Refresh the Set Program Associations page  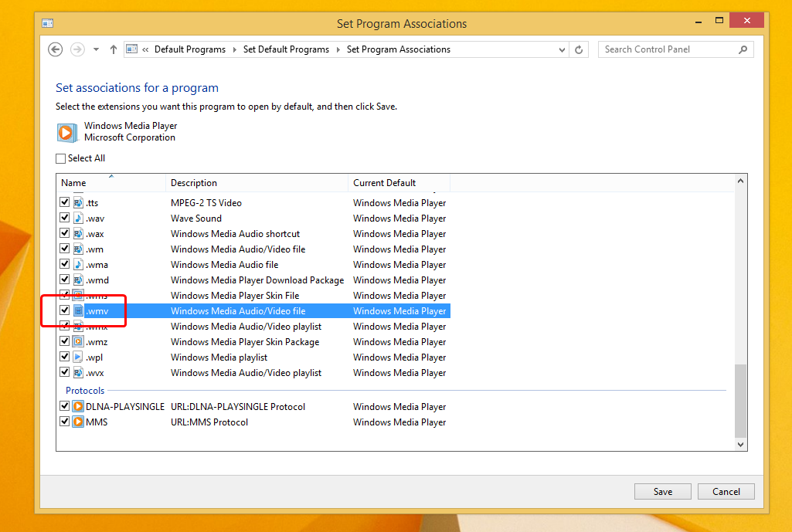click(x=579, y=49)
